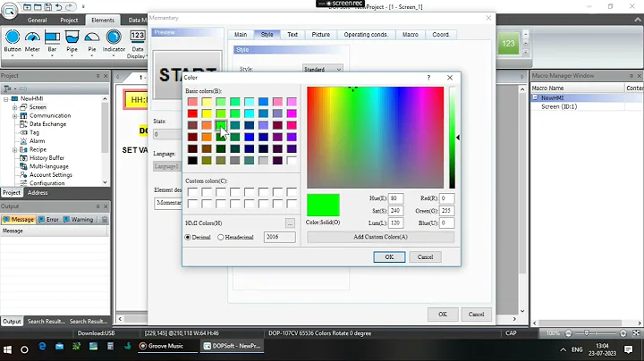The width and height of the screenshot is (644, 361).
Task: Click OK in Momentary dialog
Action: click(443, 315)
